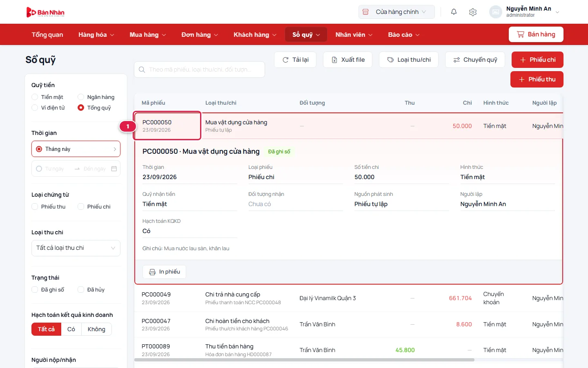Image resolution: width=588 pixels, height=368 pixels.
Task: Open the Khách hàng menu
Action: 255,35
